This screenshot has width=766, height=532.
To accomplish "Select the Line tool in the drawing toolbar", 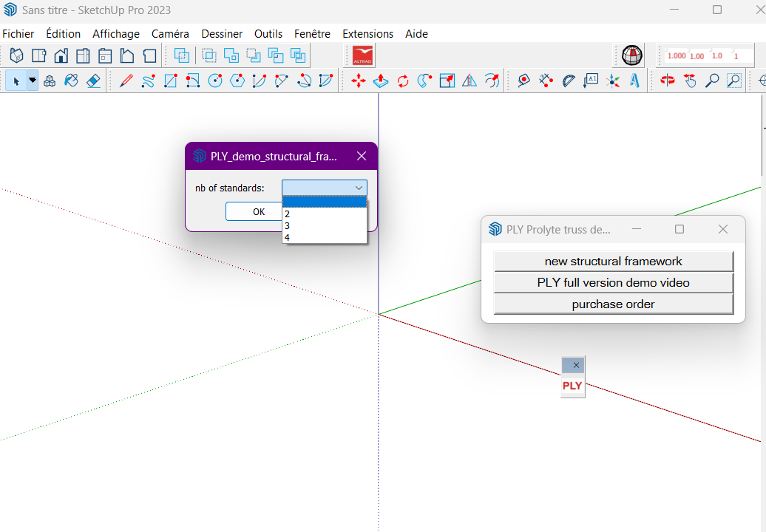I will click(x=125, y=81).
